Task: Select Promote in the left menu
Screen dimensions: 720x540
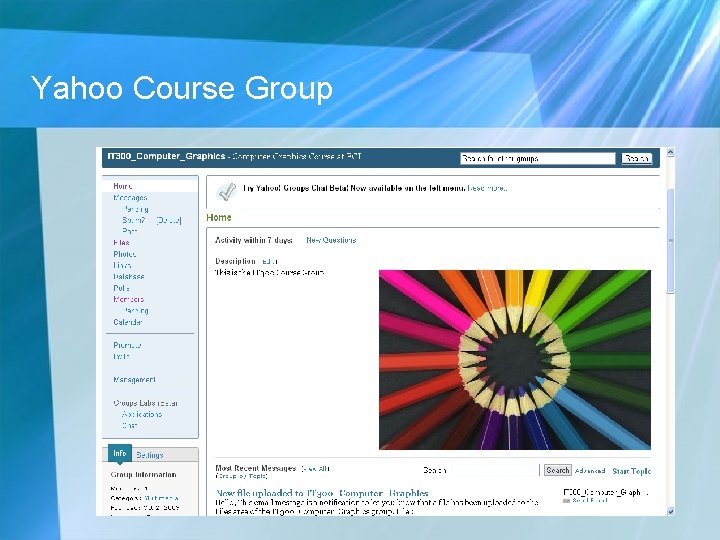Action: [x=127, y=345]
